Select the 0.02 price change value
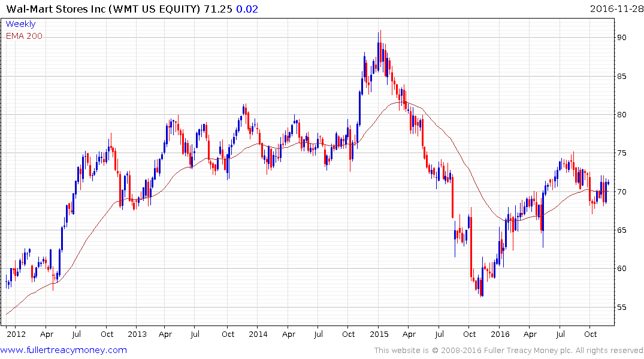Viewport: 644px width, 359px height. point(247,9)
